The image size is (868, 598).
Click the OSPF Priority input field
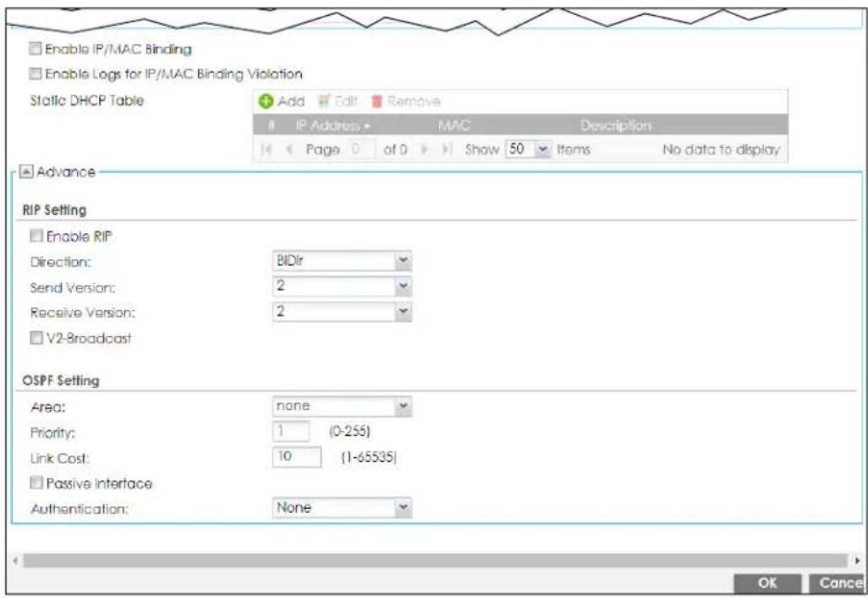[x=291, y=431]
